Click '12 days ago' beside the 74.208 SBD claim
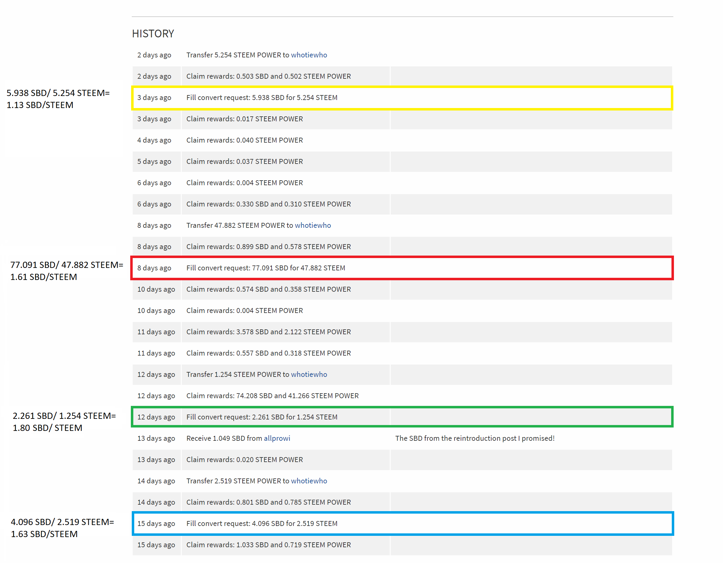 pyautogui.click(x=156, y=396)
